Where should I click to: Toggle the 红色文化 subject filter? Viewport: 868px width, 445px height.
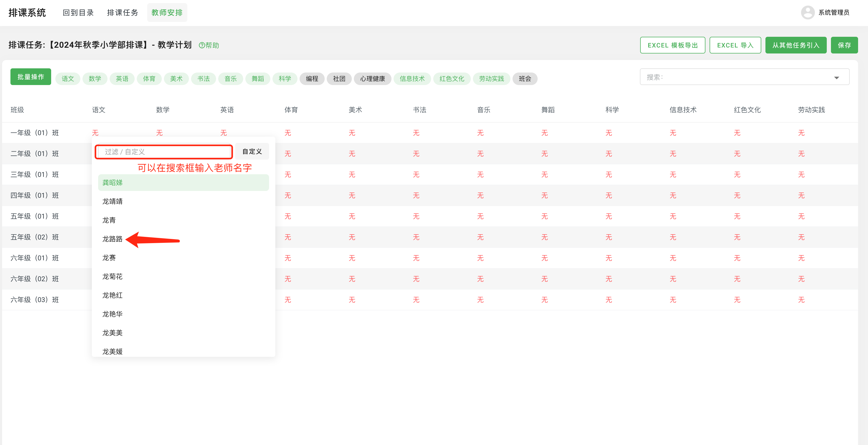click(451, 79)
